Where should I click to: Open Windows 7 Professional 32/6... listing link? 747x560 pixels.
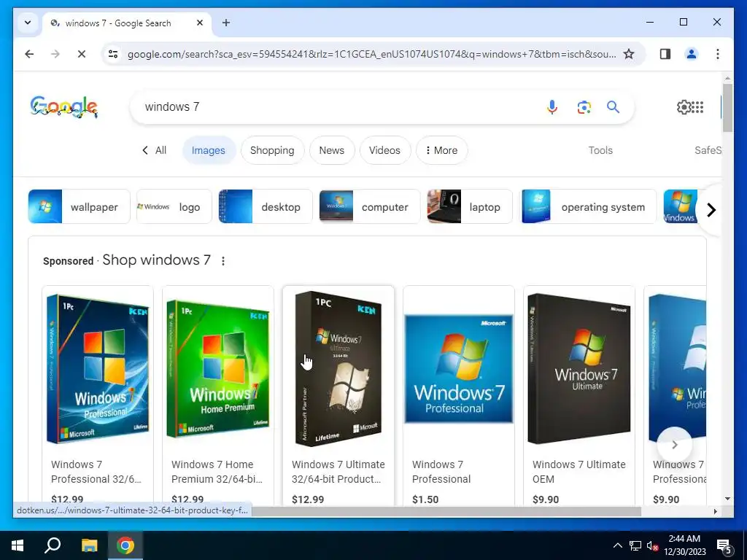(96, 472)
